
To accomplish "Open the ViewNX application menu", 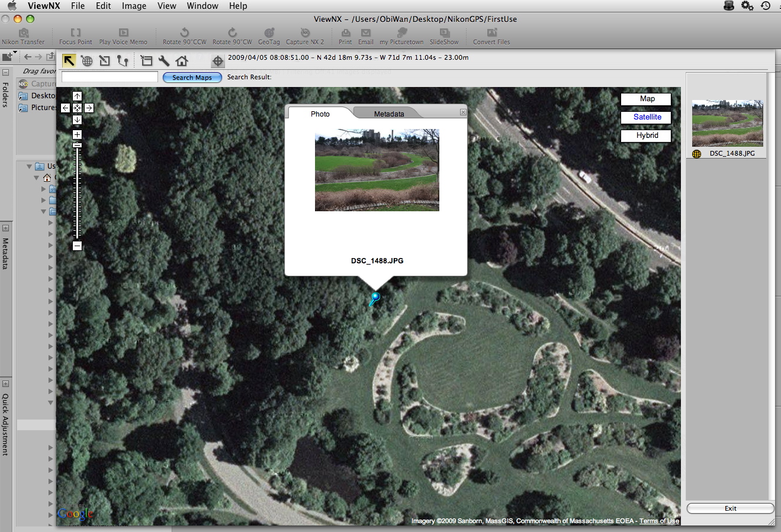I will [44, 6].
